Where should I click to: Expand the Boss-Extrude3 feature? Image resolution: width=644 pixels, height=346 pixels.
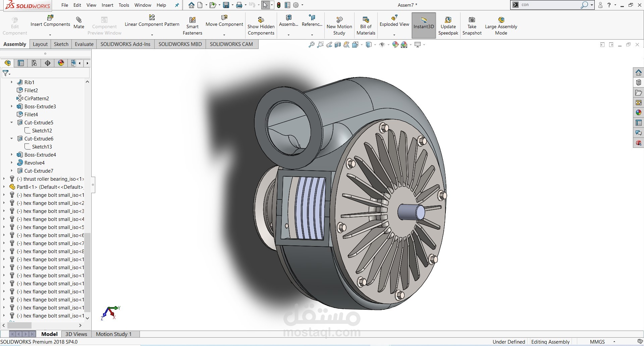tap(11, 106)
